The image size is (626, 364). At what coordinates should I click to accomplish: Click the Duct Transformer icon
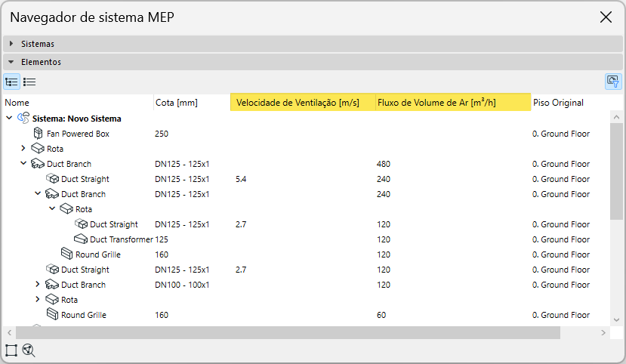click(81, 239)
